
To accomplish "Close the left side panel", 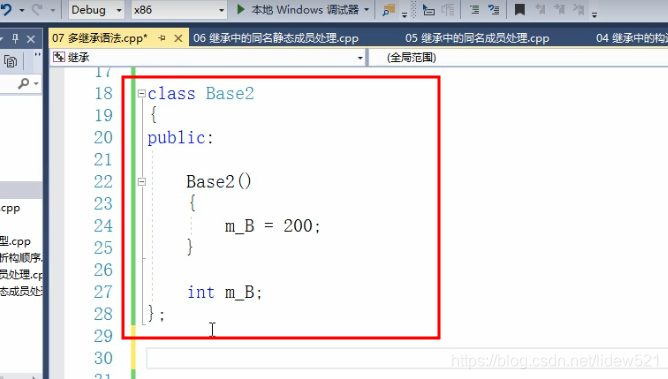I will click(x=31, y=40).
